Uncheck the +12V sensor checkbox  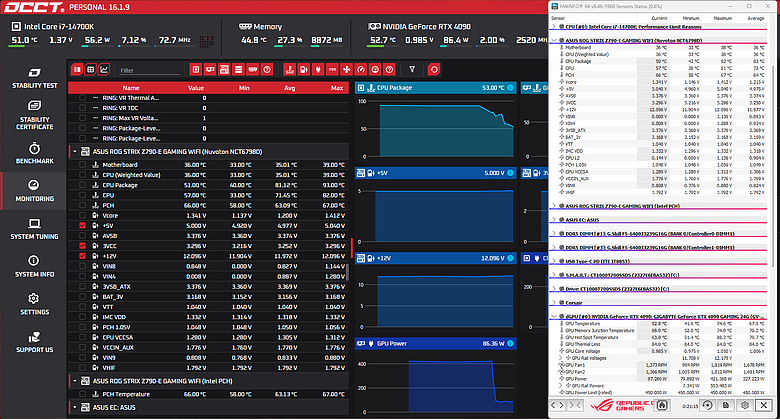pyautogui.click(x=82, y=256)
